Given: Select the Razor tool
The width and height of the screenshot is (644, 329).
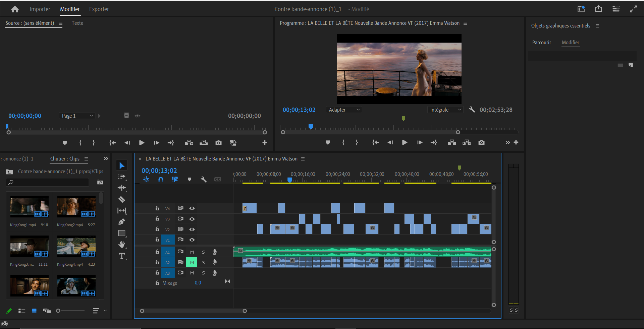Looking at the screenshot, I should point(122,199).
